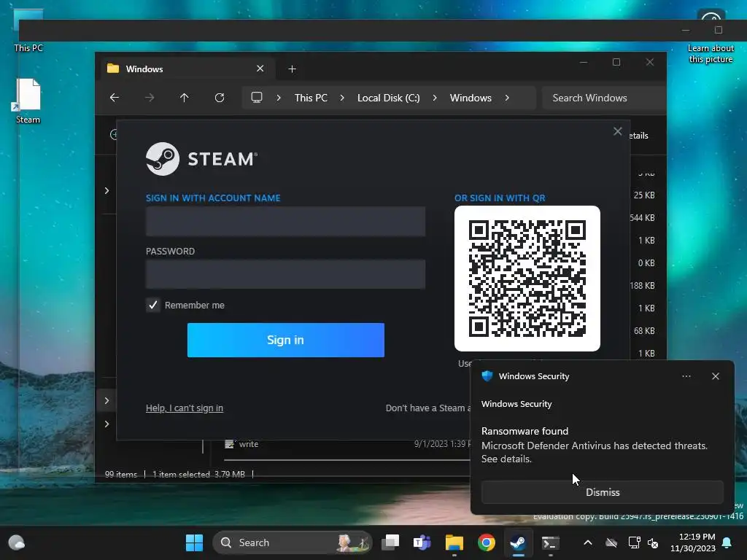Click Learn about this picture

coord(711,53)
